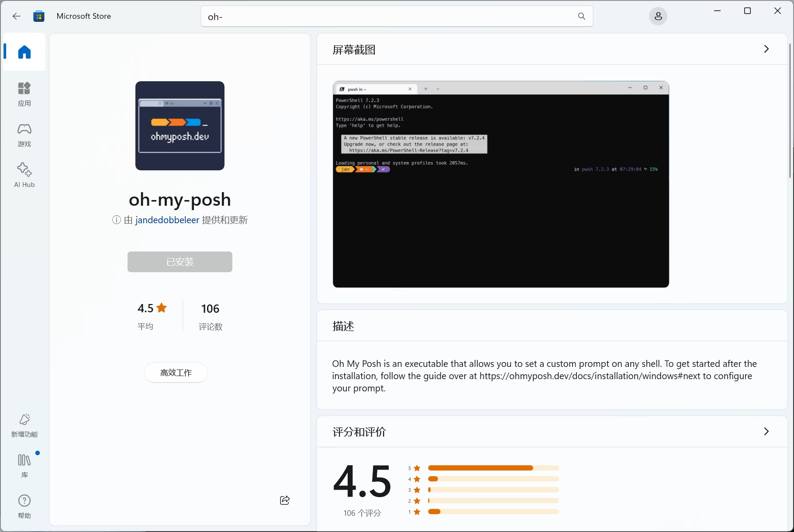The image size is (794, 532).
Task: Open 新增功能 in the sidebar
Action: 24,424
